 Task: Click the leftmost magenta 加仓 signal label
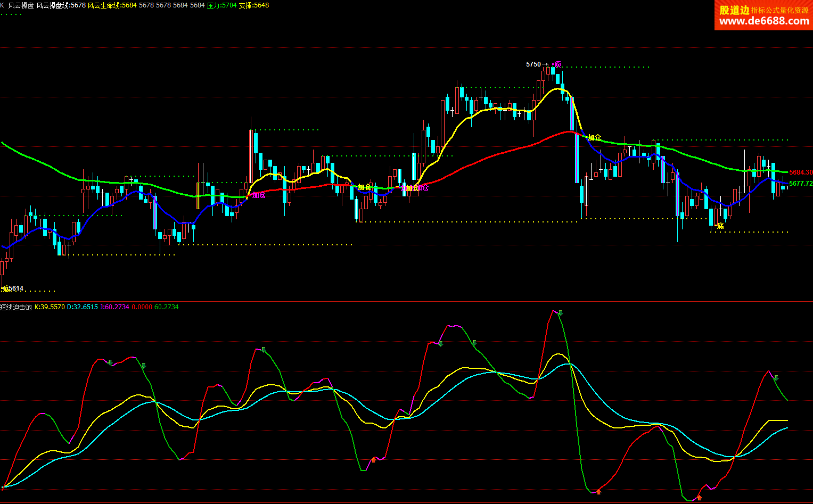click(259, 195)
